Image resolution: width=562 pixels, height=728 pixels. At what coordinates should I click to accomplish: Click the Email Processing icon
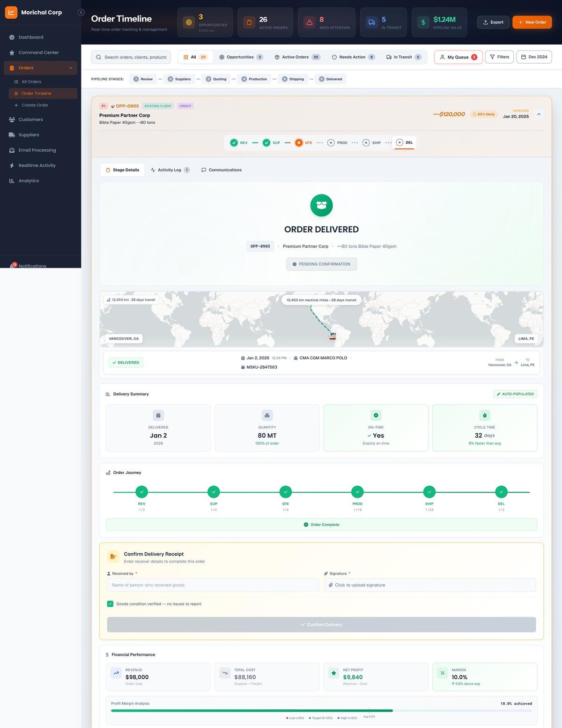click(11, 150)
